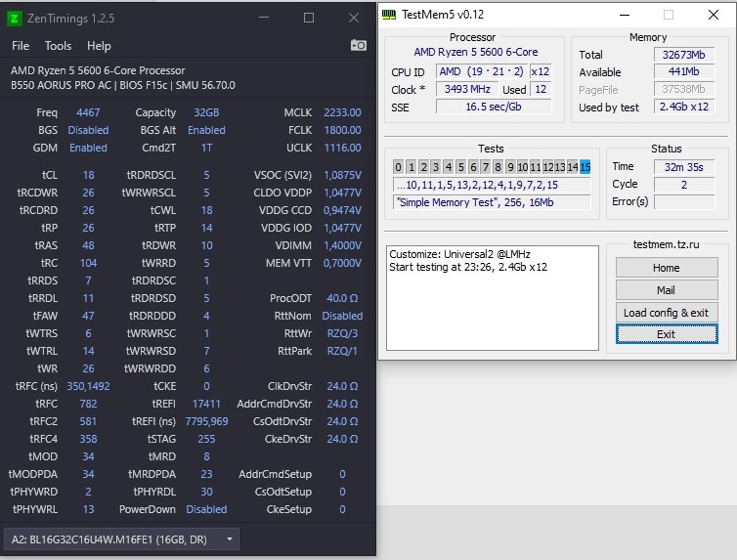Click the Mail button in TestMem5
Viewport: 737px width, 560px height.
coord(667,290)
